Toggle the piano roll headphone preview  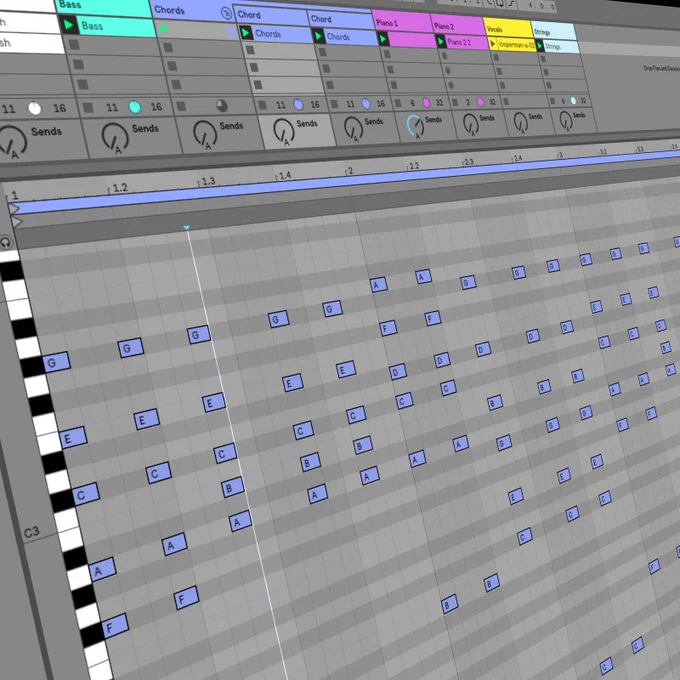coord(6,242)
